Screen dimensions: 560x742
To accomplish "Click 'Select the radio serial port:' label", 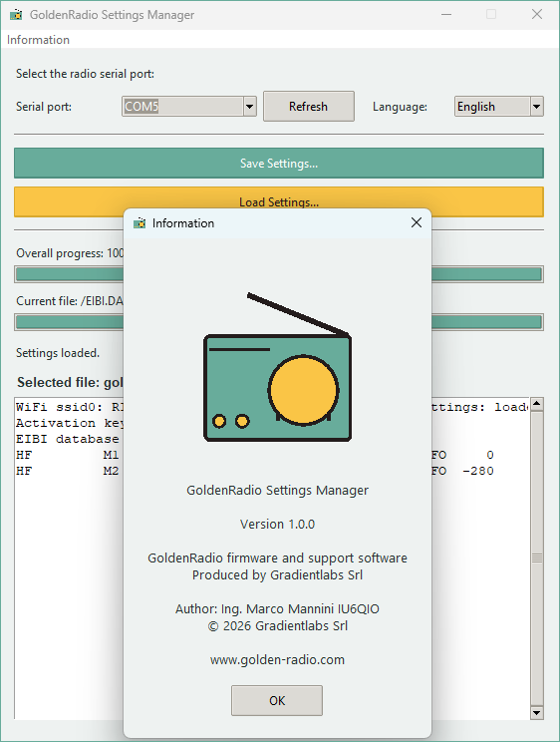I will (85, 74).
